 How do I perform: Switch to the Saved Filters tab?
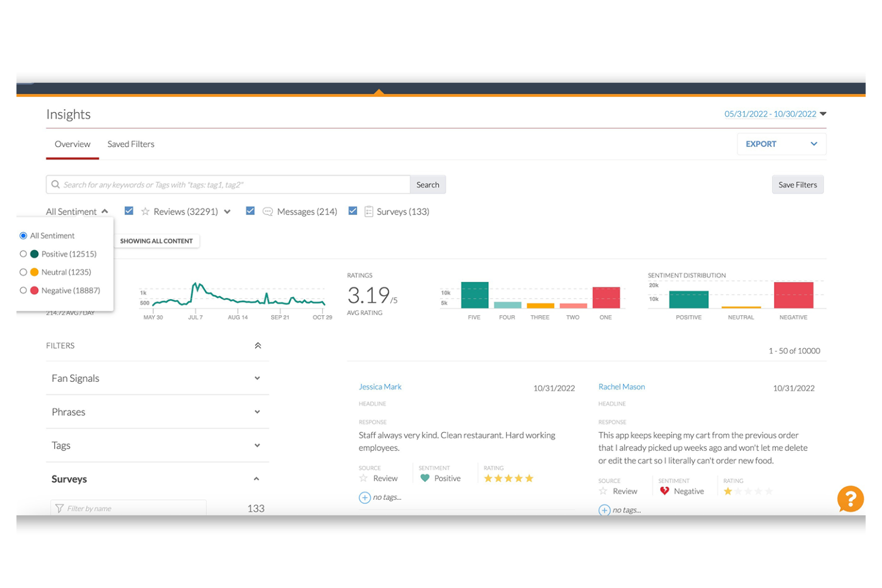[131, 144]
